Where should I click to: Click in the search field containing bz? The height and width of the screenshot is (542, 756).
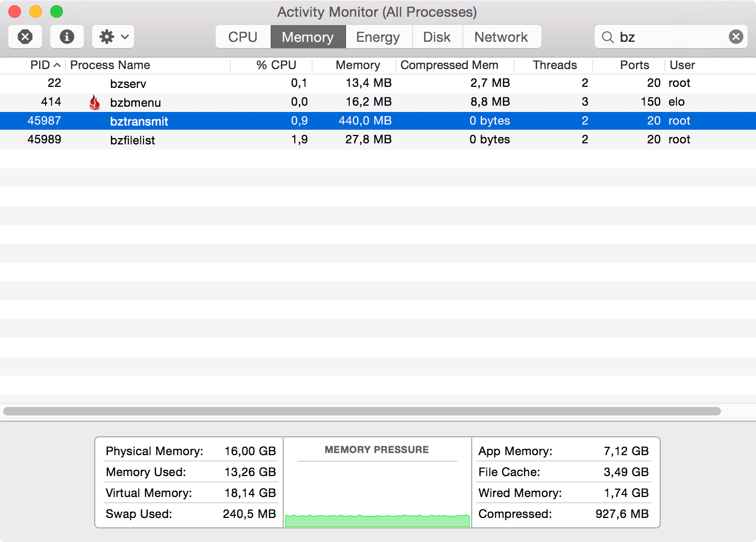(x=670, y=37)
